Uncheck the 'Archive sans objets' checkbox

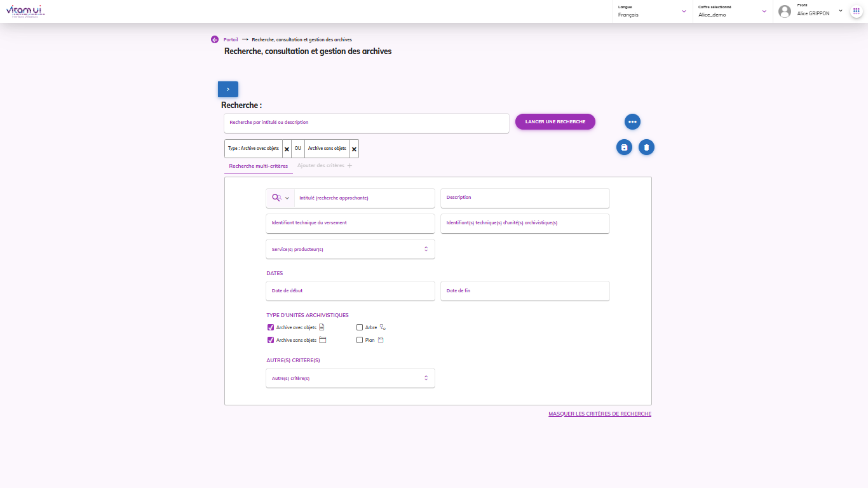tap(271, 341)
